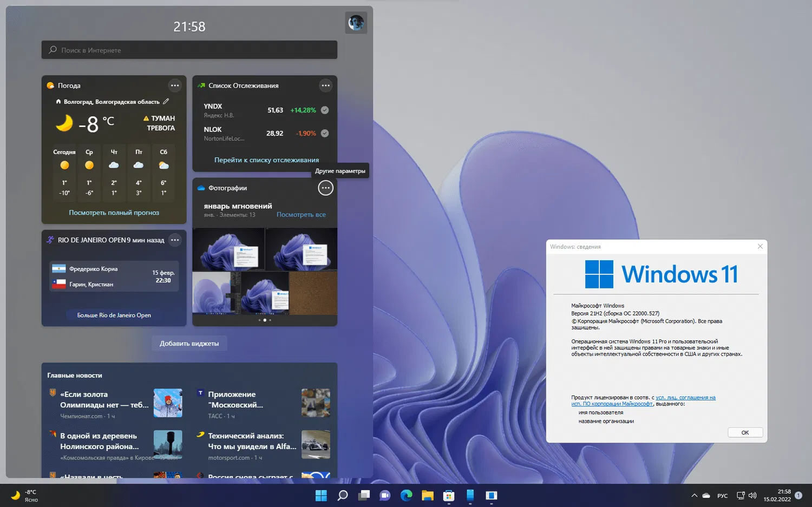
Task: Open the «Если золота Олимпиады нет news headline
Action: click(104, 399)
